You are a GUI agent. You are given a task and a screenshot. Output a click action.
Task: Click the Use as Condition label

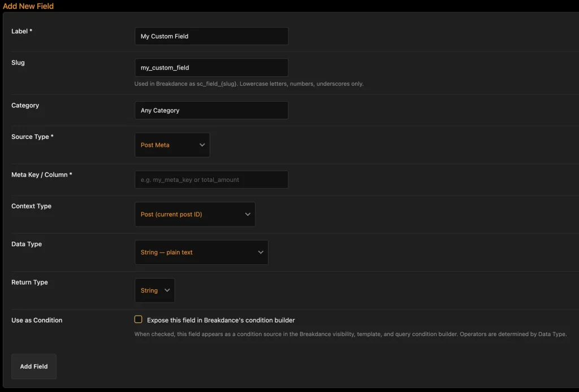click(37, 320)
